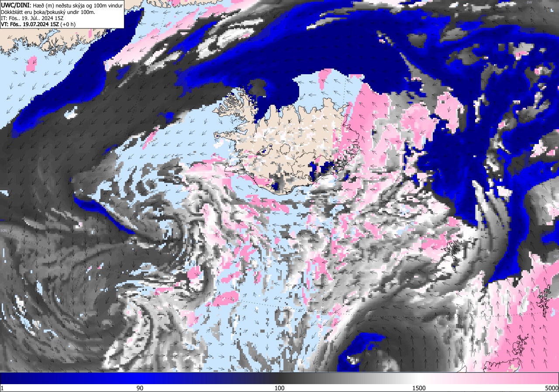The height and width of the screenshot is (392, 559).
Task: Click the '100' label on the legend
Action: coord(279,388)
